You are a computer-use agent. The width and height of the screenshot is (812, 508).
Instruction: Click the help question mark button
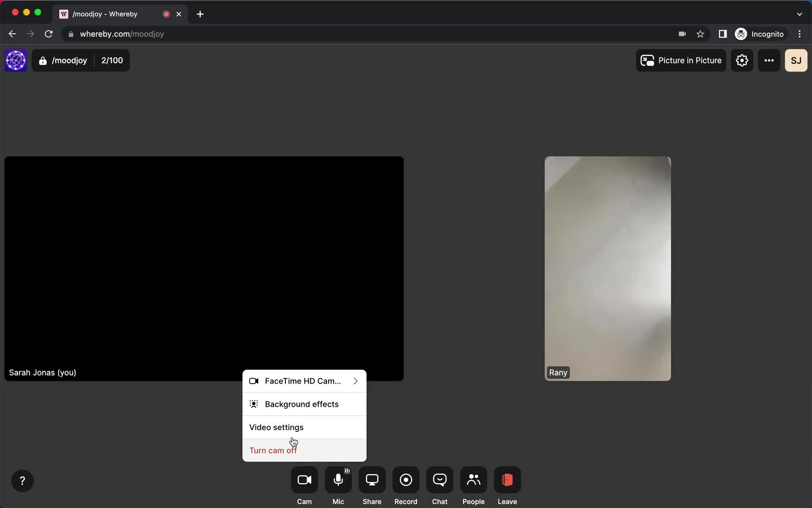22,480
